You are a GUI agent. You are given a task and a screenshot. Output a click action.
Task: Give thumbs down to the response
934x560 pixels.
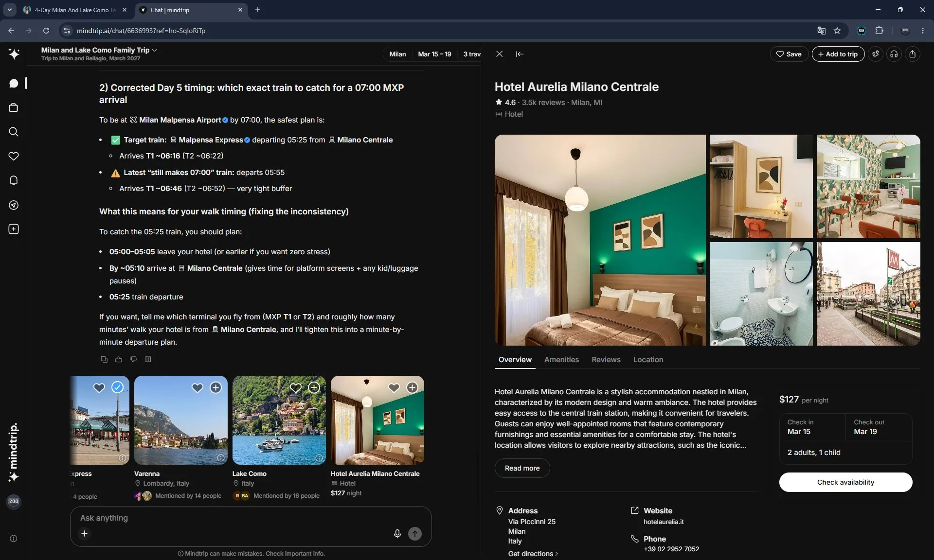(x=133, y=359)
